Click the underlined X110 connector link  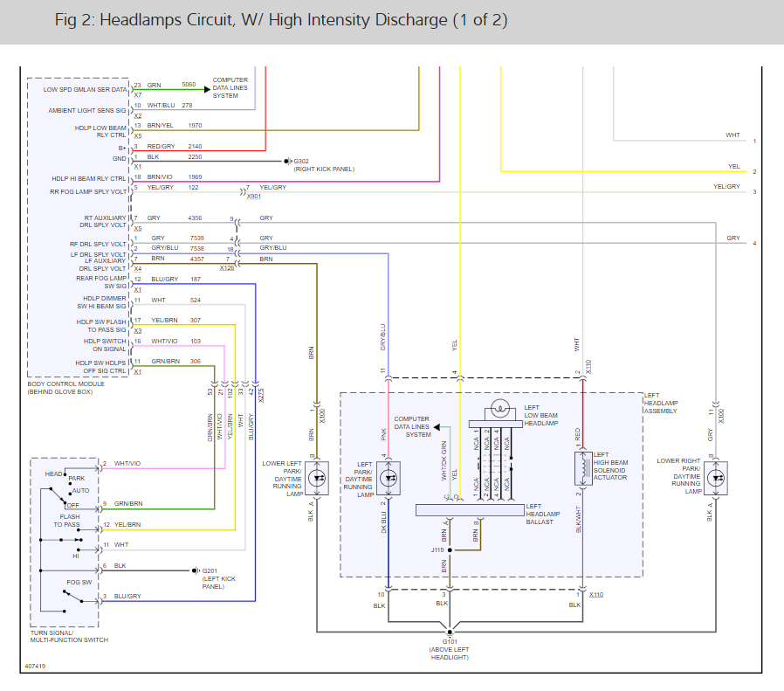(x=596, y=594)
